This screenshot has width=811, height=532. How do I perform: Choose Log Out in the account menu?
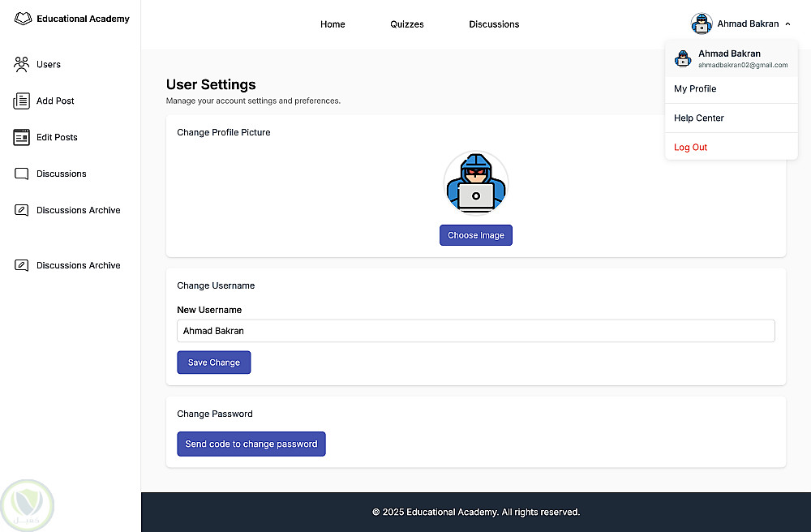690,148
